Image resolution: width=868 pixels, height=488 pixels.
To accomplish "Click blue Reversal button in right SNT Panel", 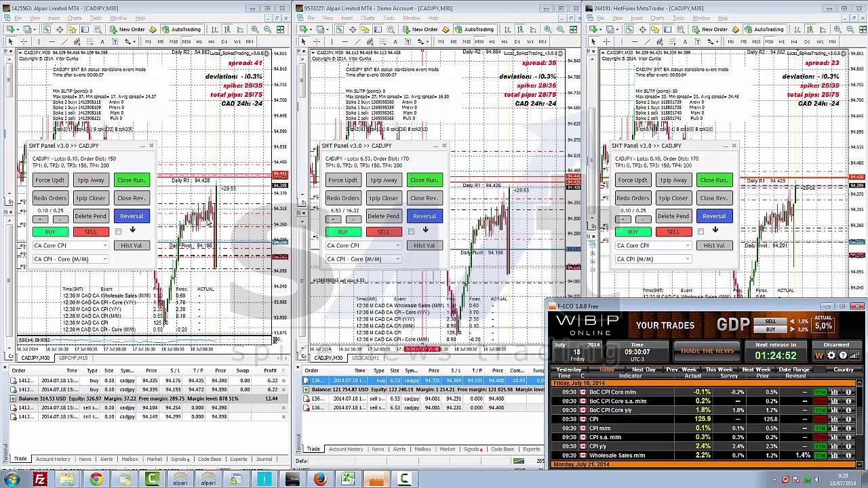I will [x=713, y=216].
